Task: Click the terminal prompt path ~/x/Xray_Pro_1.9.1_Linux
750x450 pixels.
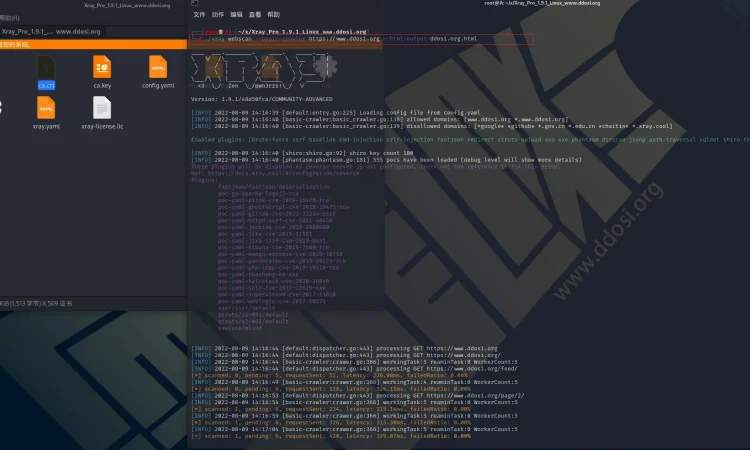Action: pos(302,32)
